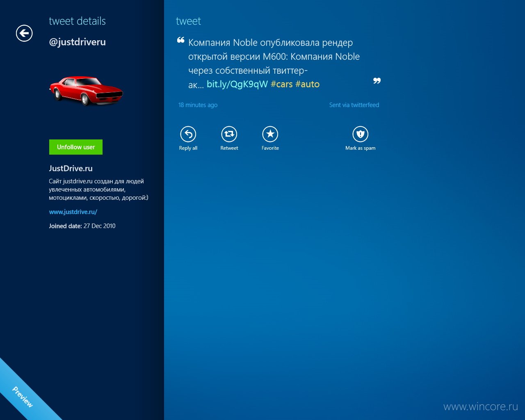Click the 'Joined date: 27 Dec 2010' text
Viewport: 525px width, 420px height.
click(x=82, y=226)
